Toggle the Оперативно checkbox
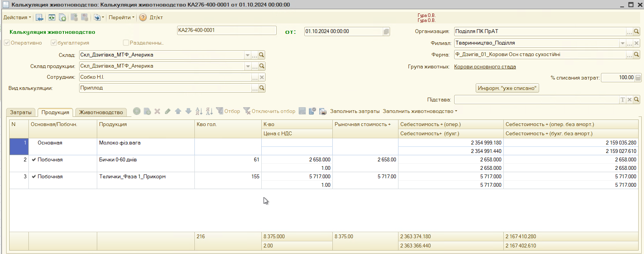 tap(7, 43)
